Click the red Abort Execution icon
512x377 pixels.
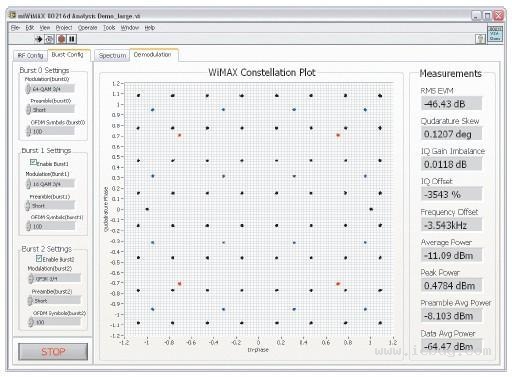pyautogui.click(x=61, y=39)
